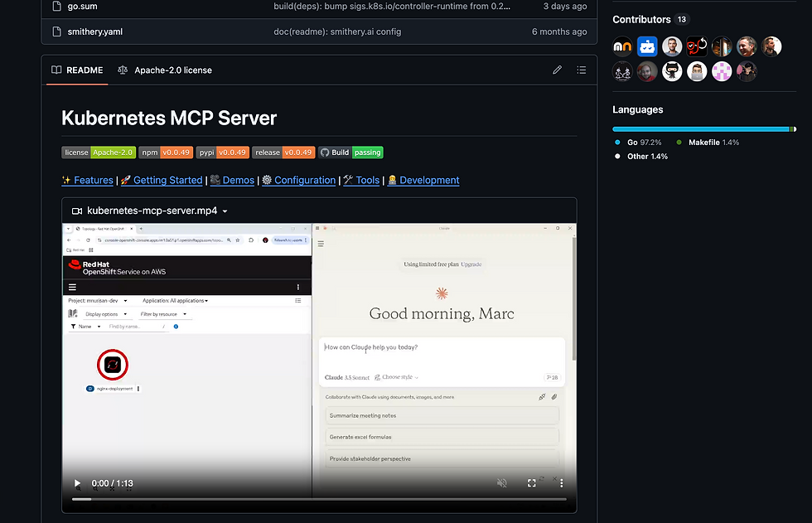
Task: Open the octocat contributor avatar
Action: (672, 71)
